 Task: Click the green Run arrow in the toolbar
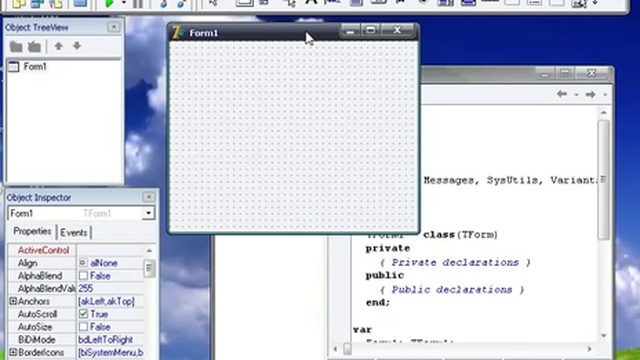[109, 4]
